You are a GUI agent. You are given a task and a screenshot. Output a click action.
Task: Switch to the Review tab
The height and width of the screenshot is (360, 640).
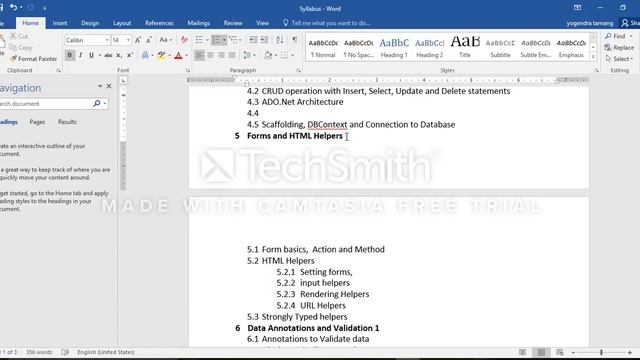point(233,23)
